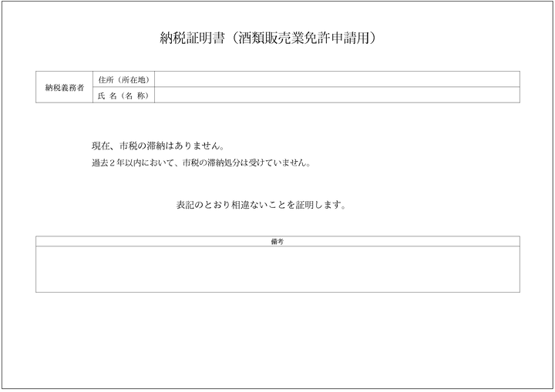Viewport: 555px width, 392px height.
Task: Click the blank name field beside 氏名（名称）
Action: [x=338, y=95]
